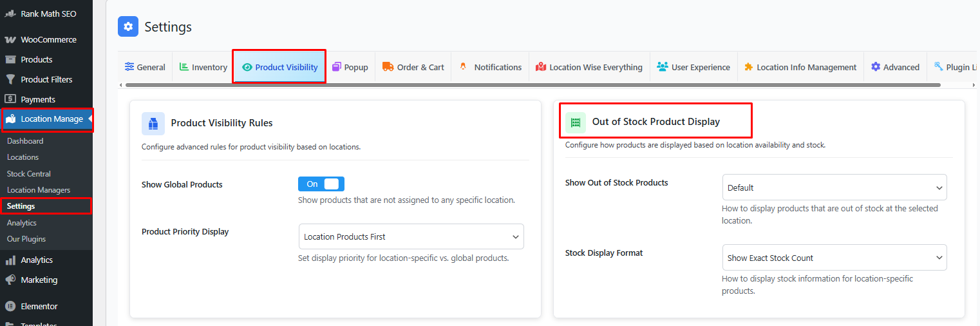Image resolution: width=980 pixels, height=326 pixels.
Task: Open the Settings submenu link
Action: (x=21, y=206)
